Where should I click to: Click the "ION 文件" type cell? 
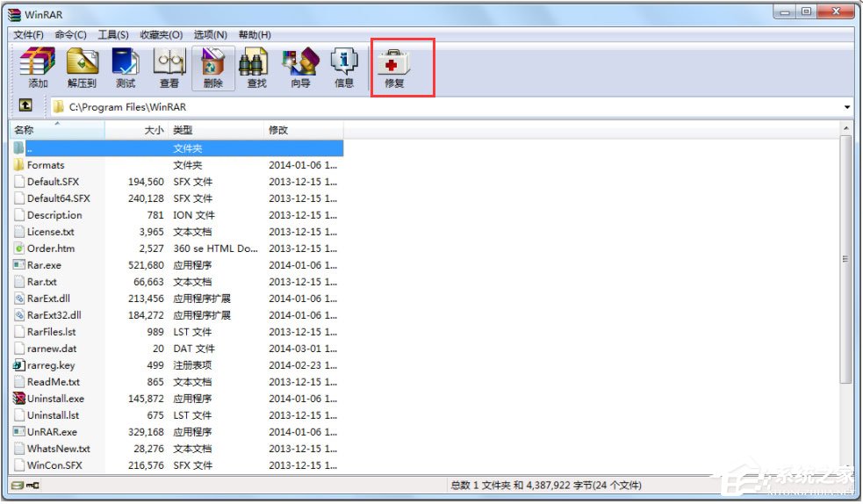click(194, 215)
